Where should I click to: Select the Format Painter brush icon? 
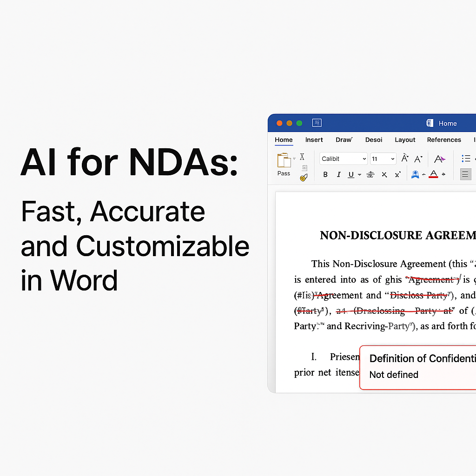tap(304, 177)
